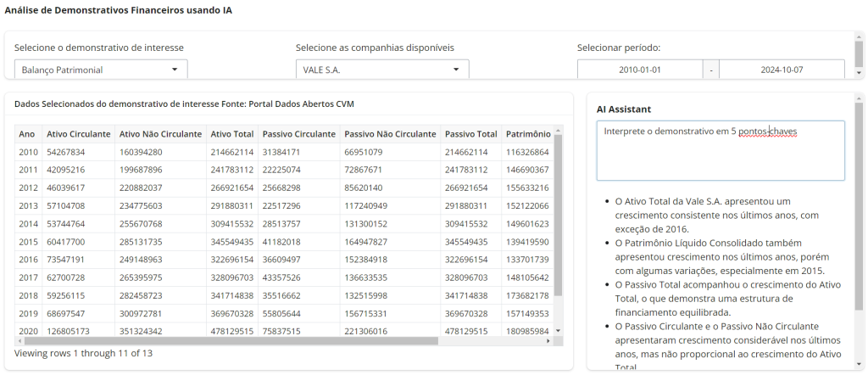Select the 2012 year cell

click(26, 188)
